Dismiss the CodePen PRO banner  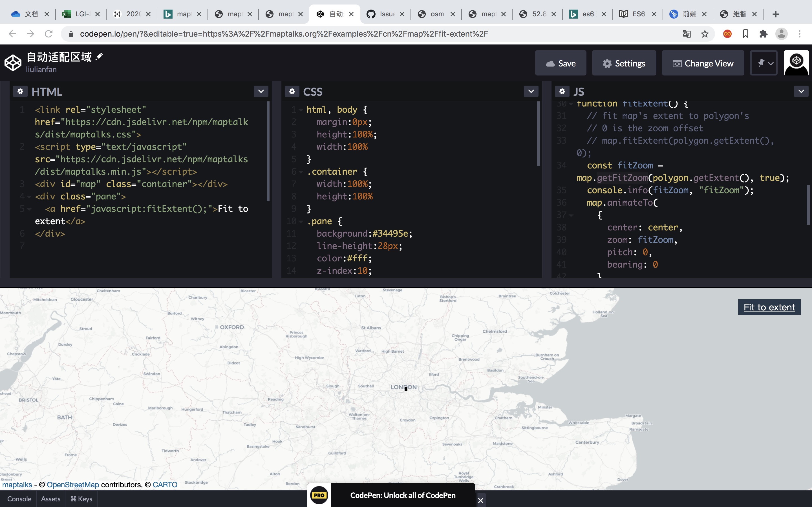tap(480, 500)
